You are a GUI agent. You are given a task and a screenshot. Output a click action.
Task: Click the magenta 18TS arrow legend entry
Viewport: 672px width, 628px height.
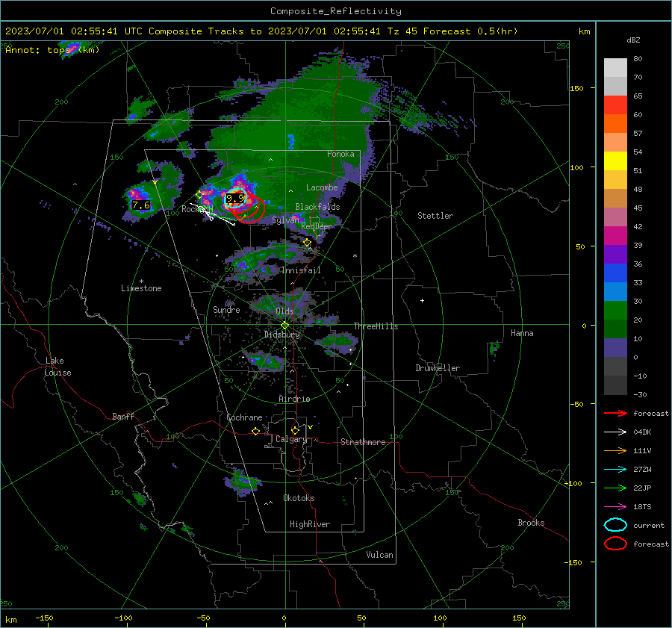coord(615,507)
